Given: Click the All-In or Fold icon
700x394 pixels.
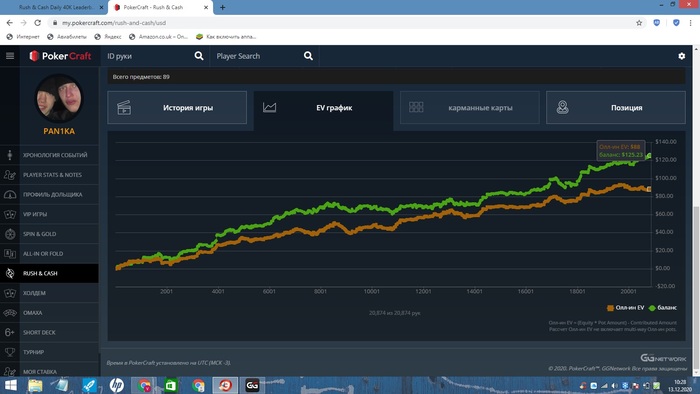Looking at the screenshot, I should [x=10, y=253].
